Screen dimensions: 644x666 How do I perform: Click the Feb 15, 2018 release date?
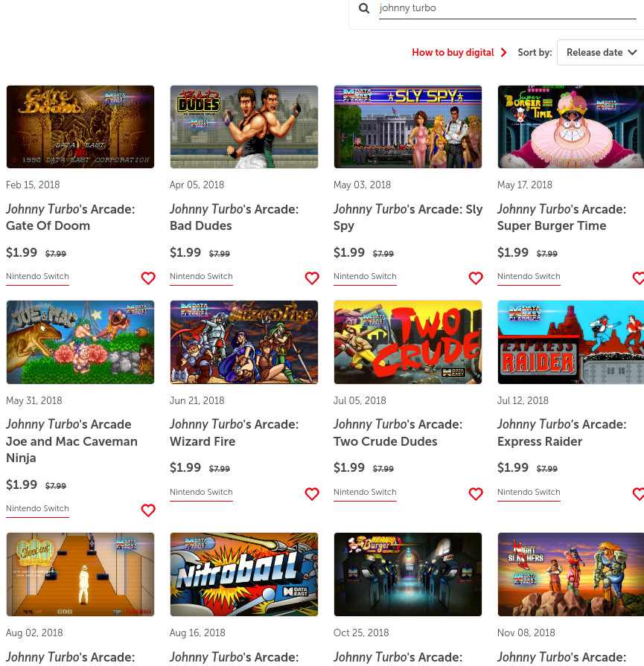(x=33, y=185)
